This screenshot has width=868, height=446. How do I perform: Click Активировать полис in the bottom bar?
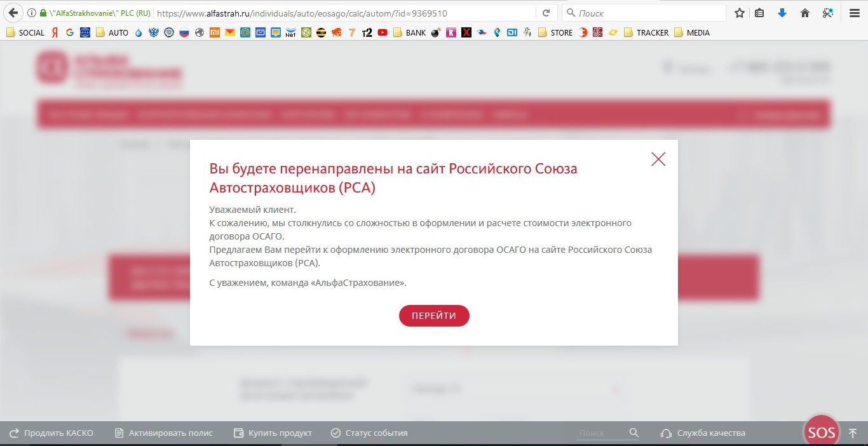[164, 433]
